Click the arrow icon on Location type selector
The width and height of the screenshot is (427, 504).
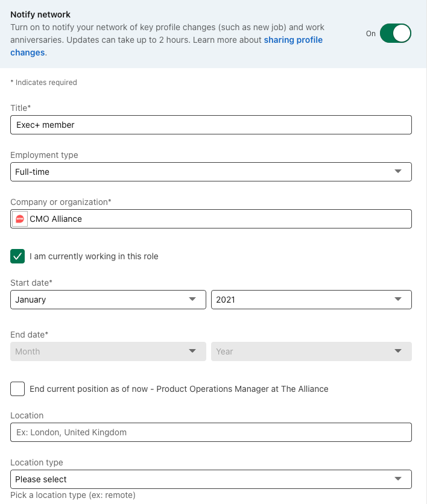pyautogui.click(x=398, y=479)
